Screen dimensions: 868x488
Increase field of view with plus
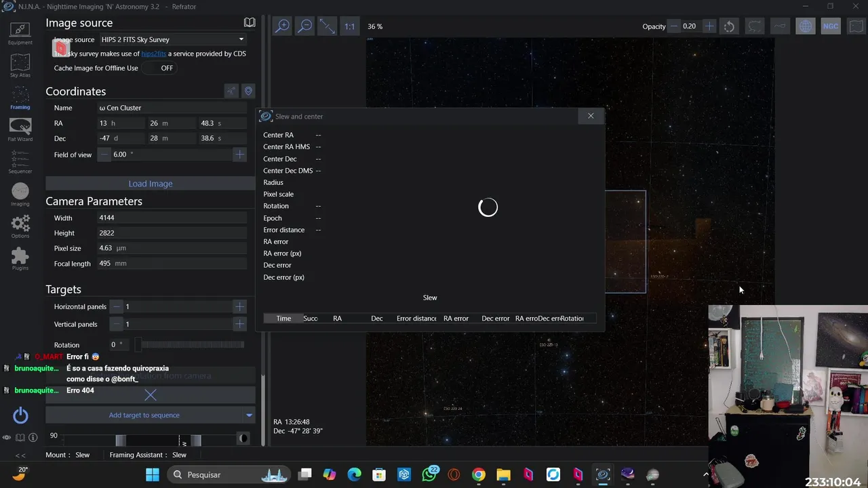tap(239, 155)
